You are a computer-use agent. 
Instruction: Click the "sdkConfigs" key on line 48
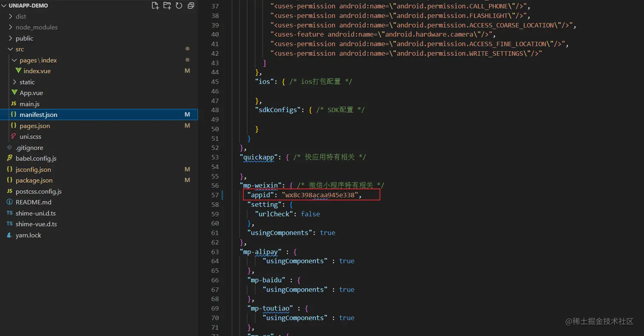pos(278,110)
